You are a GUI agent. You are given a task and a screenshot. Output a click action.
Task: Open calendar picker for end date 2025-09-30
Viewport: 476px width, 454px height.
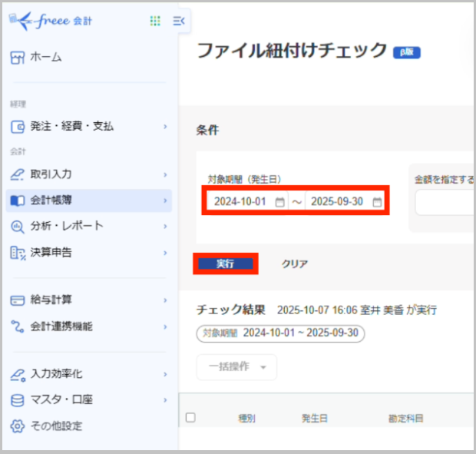pyautogui.click(x=377, y=202)
